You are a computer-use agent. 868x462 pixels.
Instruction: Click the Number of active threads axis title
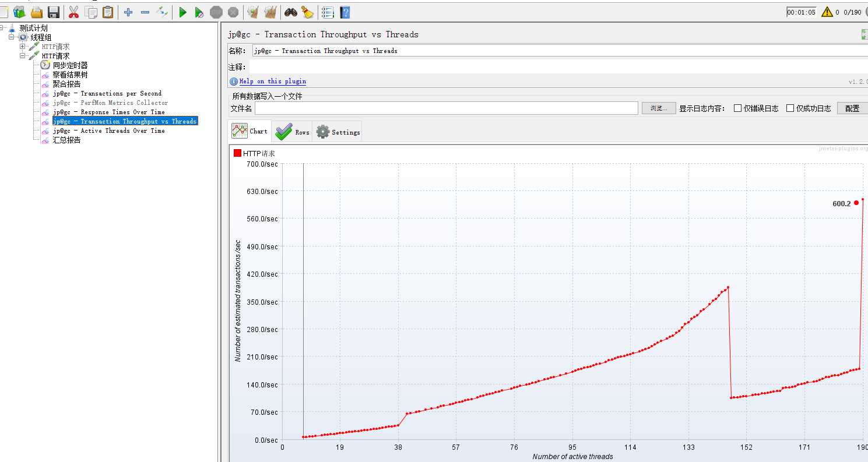pyautogui.click(x=572, y=457)
